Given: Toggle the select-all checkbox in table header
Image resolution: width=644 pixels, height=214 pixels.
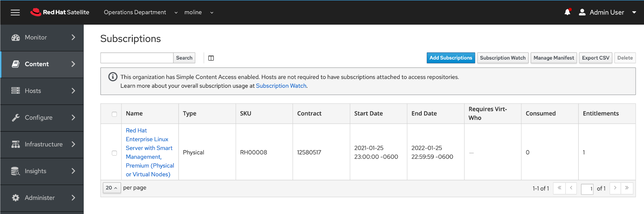Looking at the screenshot, I should coord(114,114).
